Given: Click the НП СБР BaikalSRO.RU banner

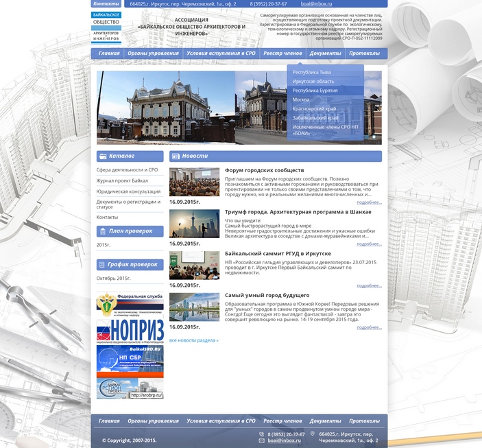Looking at the screenshot, I should point(130,362).
